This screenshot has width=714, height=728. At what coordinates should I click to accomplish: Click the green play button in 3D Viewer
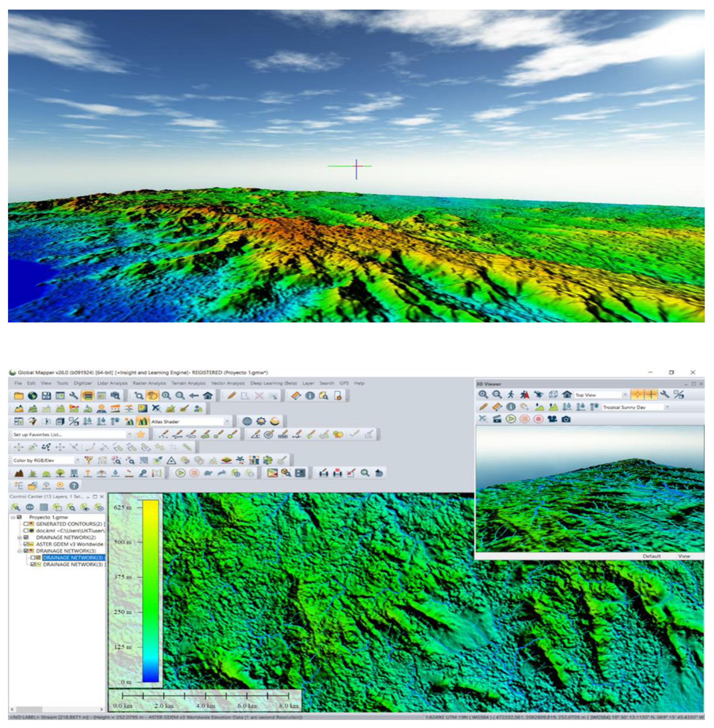510,419
